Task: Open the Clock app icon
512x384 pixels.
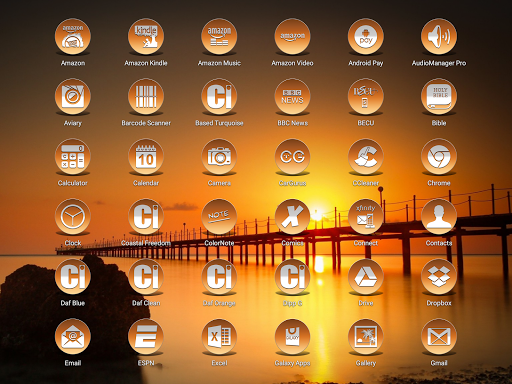Action: click(x=73, y=217)
